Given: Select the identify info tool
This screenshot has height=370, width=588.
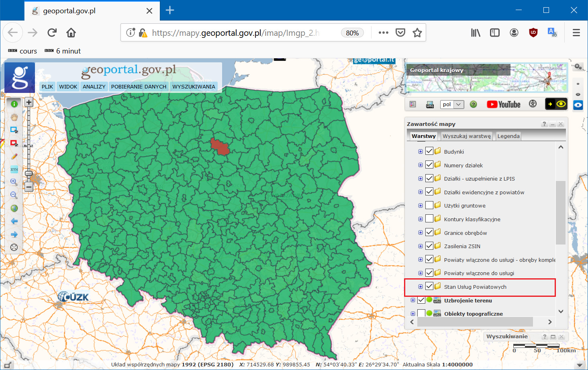Looking at the screenshot, I should pyautogui.click(x=14, y=103).
